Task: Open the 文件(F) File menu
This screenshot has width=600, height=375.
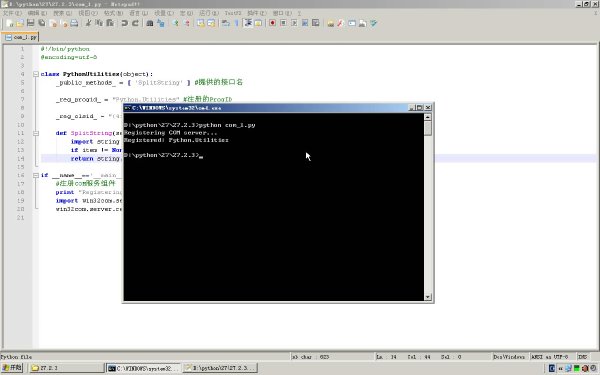Action: pyautogui.click(x=12, y=13)
